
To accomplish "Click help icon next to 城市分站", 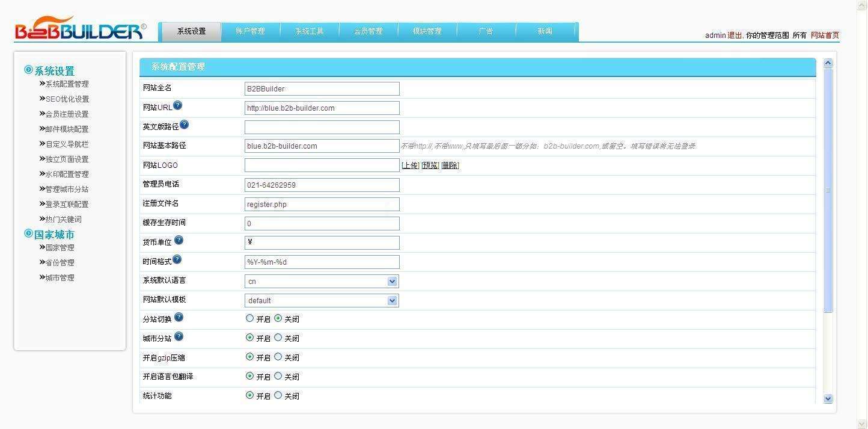I will point(179,336).
